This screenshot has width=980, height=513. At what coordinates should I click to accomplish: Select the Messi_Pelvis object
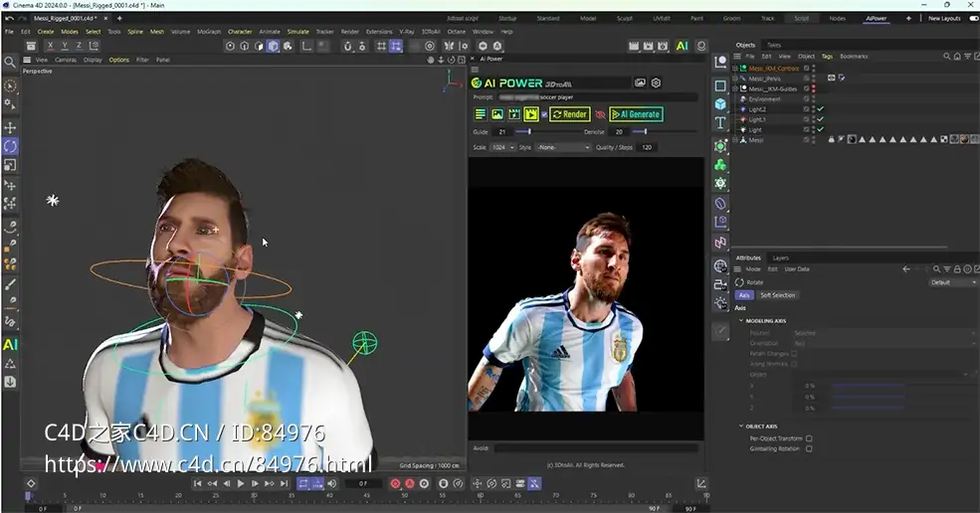(x=764, y=79)
